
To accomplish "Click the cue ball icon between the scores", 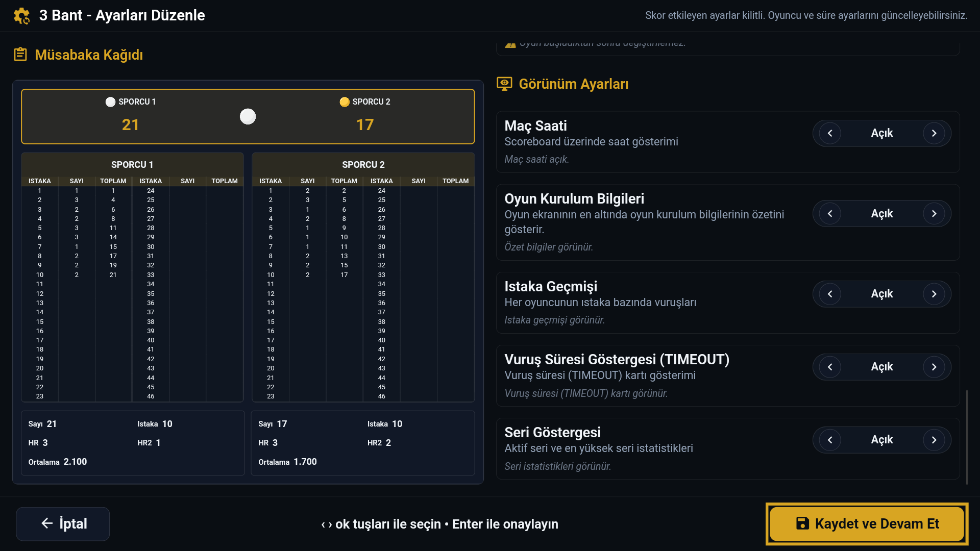I will coord(248,116).
